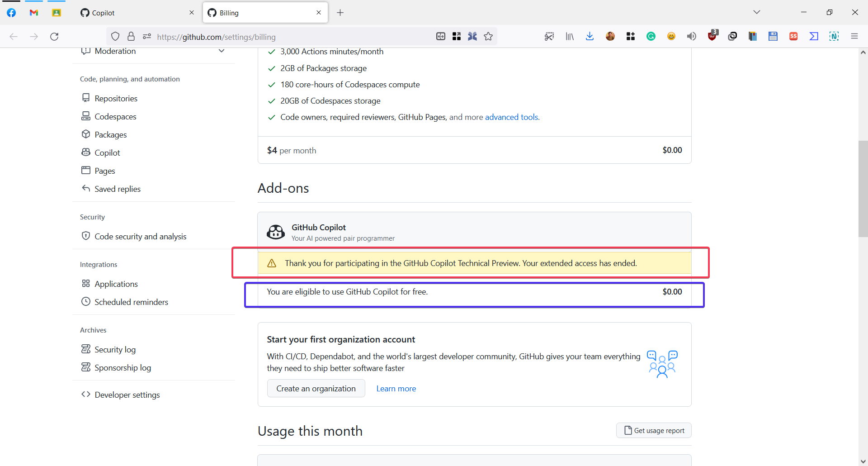Image resolution: width=868 pixels, height=466 pixels.
Task: Open the Firefox downloads panel
Action: pos(590,36)
